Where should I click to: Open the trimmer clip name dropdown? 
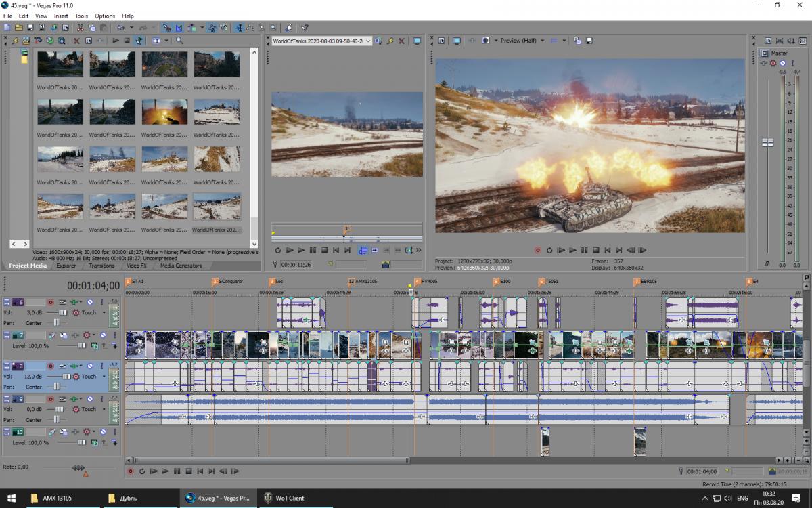(x=368, y=41)
